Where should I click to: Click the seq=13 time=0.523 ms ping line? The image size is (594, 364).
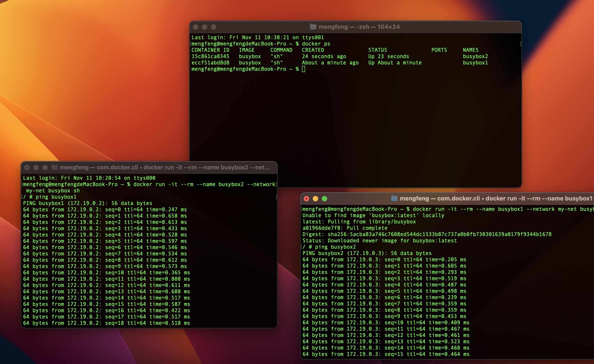point(386,341)
